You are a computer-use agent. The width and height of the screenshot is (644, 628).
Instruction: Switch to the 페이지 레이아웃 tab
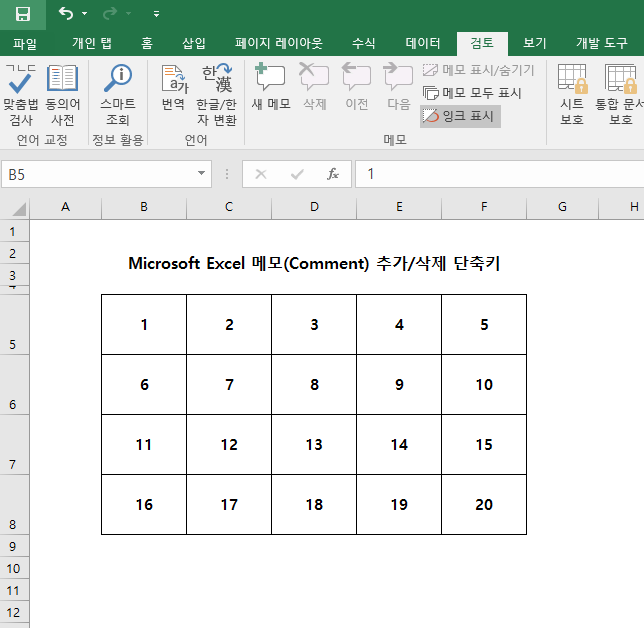(x=278, y=43)
